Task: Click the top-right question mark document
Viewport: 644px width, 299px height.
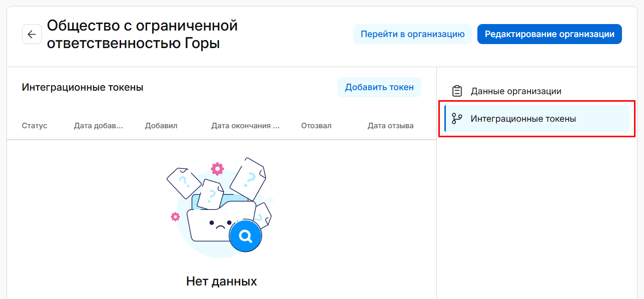Action: pyautogui.click(x=249, y=178)
